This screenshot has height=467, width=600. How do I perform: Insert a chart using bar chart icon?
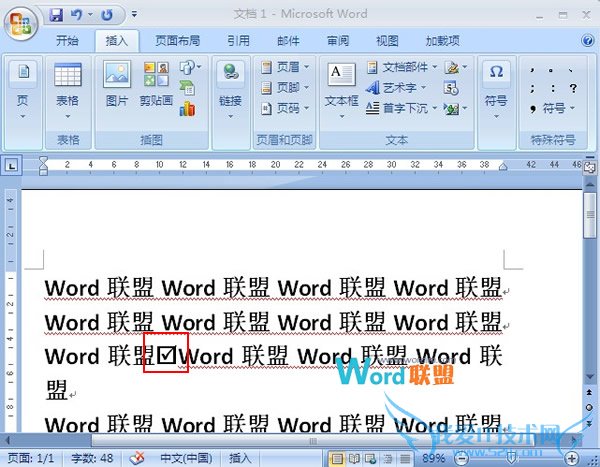[x=187, y=109]
